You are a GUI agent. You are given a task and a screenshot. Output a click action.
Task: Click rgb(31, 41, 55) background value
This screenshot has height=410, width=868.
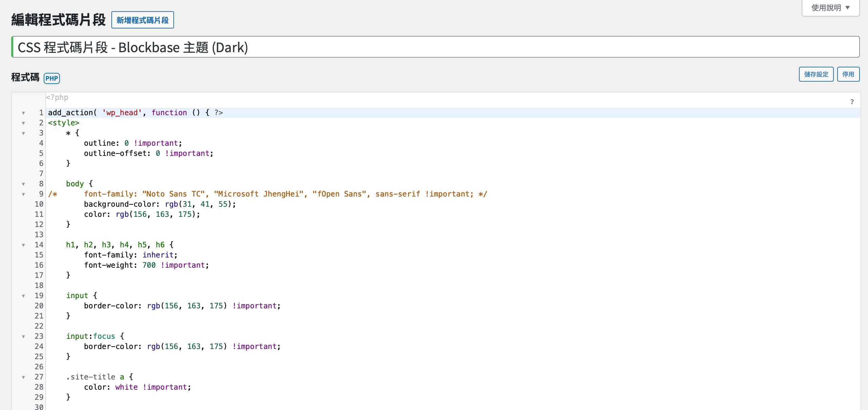point(198,204)
